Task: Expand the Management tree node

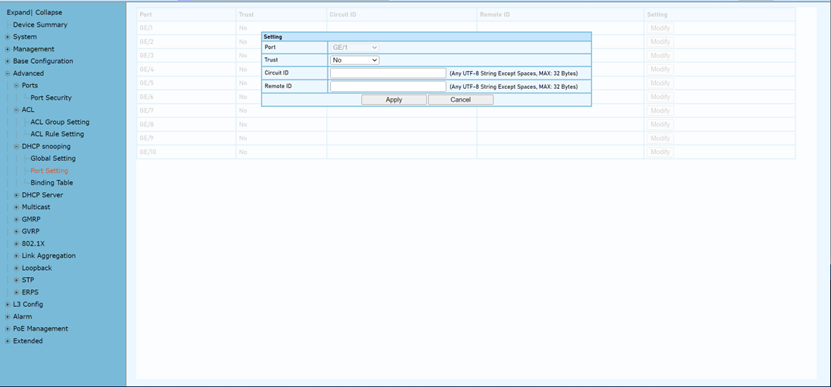Action: tap(7, 49)
